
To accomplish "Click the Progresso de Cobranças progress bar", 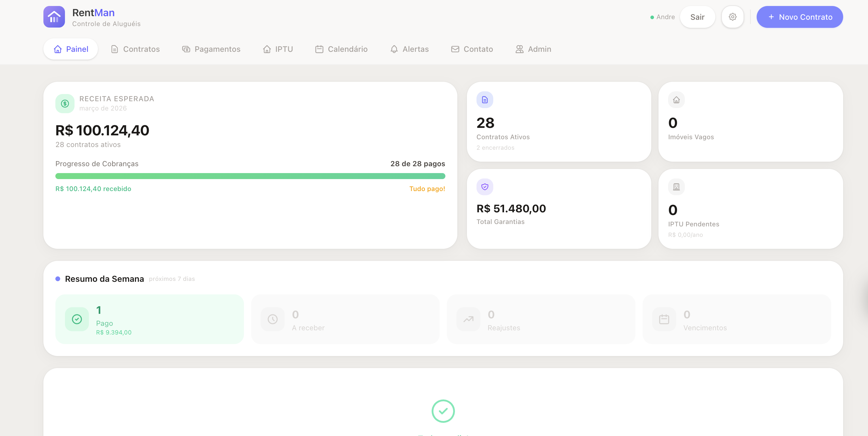I will pyautogui.click(x=250, y=176).
